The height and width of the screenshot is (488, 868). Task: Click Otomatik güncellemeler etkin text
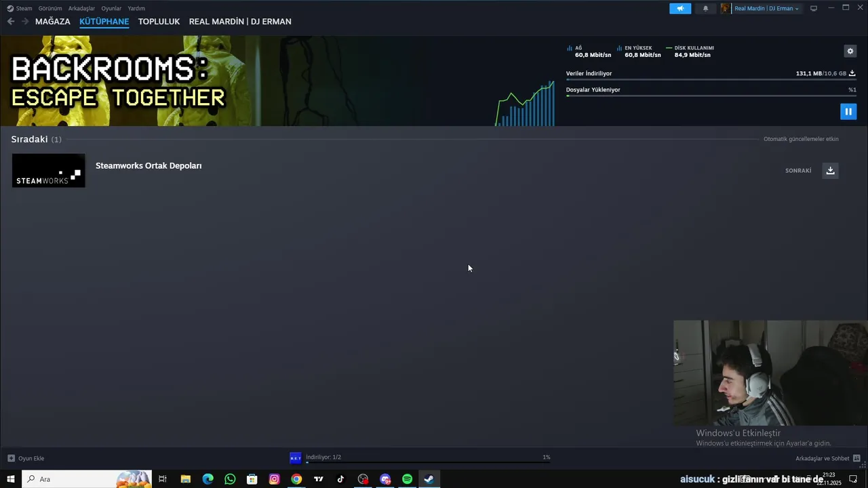801,139
